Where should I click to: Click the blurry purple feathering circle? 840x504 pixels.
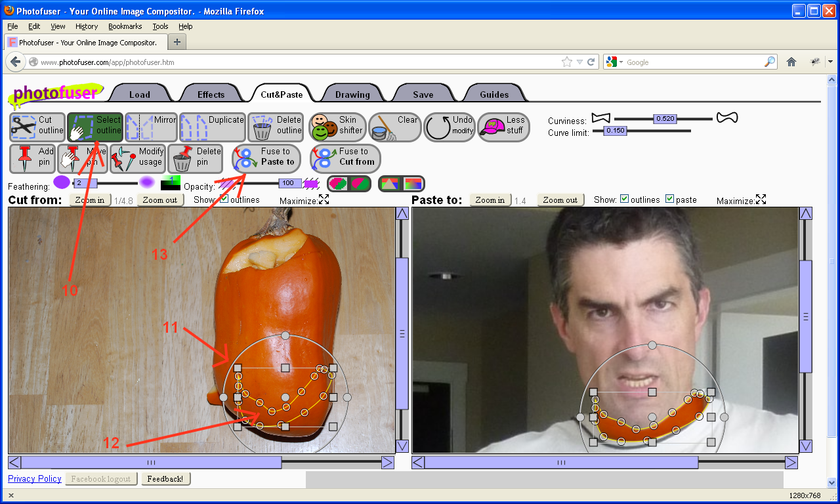147,182
